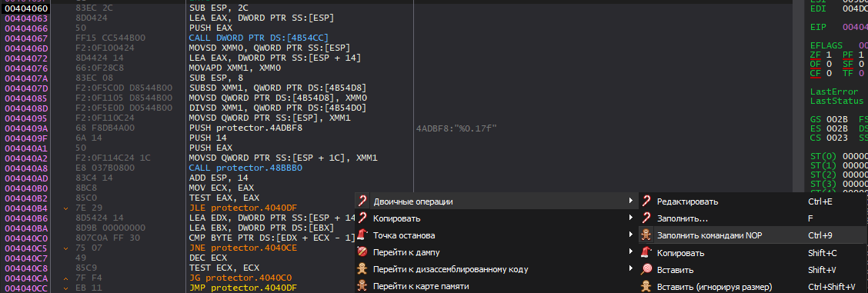
Task: Click gingerbread icon beside Перейти к карте памяти
Action: coord(362,286)
